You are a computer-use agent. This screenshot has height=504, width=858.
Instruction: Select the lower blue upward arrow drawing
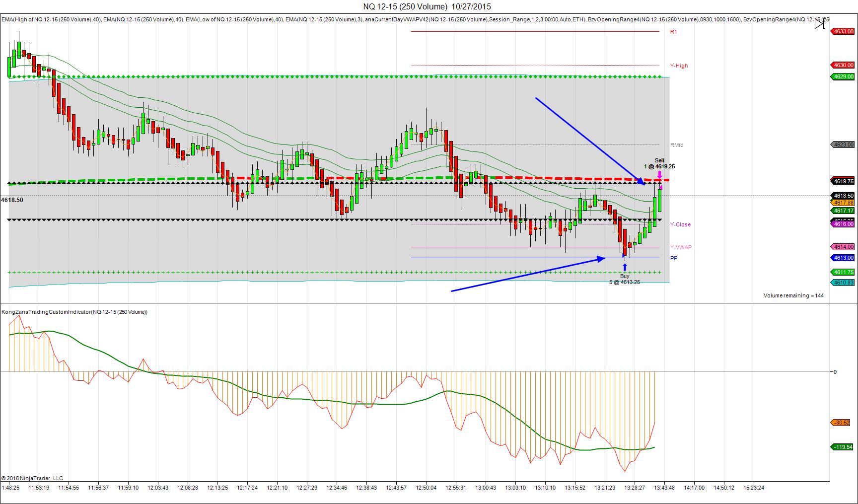point(528,274)
